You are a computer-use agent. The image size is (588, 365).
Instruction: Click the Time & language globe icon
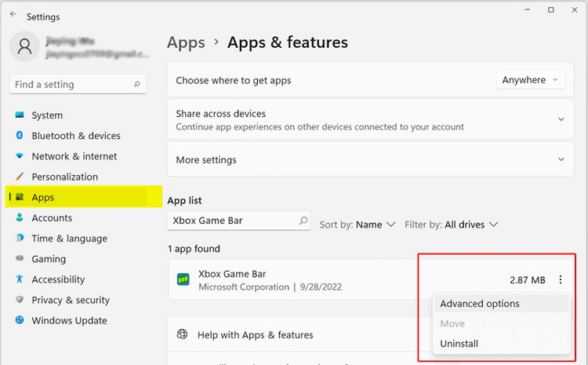(20, 238)
